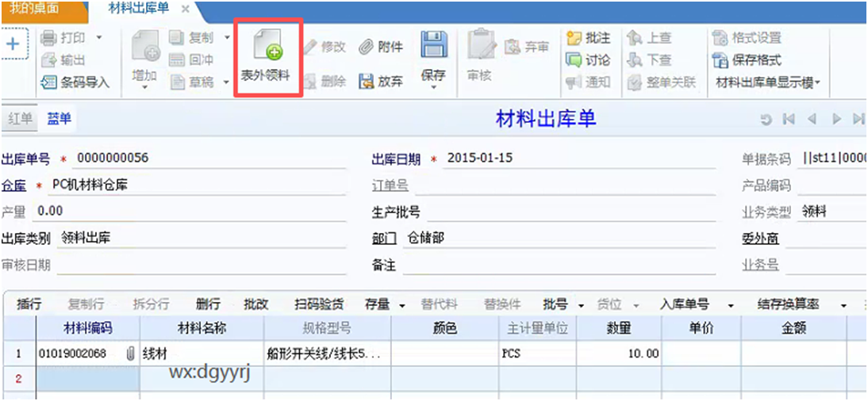Click the 保存格式 icon
This screenshot has height=401, width=868.
(720, 59)
